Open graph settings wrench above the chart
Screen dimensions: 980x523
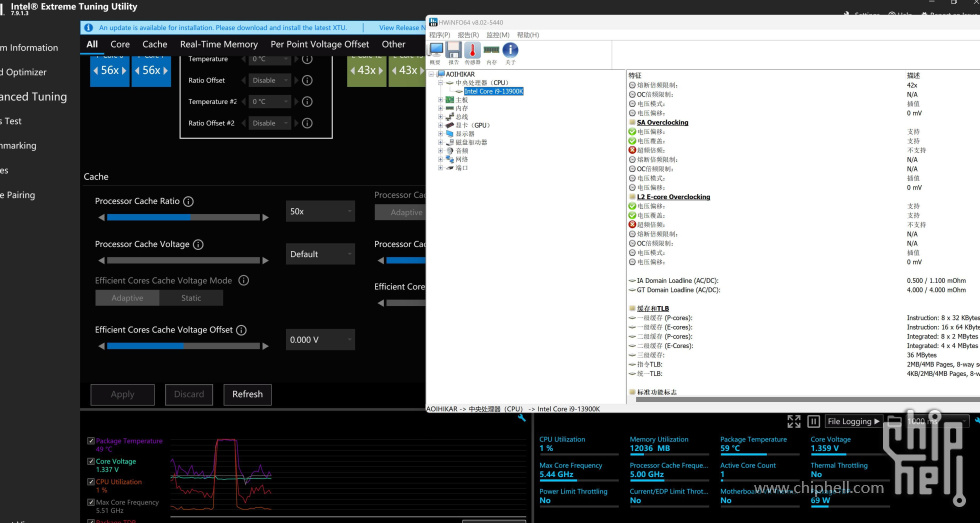click(522, 418)
